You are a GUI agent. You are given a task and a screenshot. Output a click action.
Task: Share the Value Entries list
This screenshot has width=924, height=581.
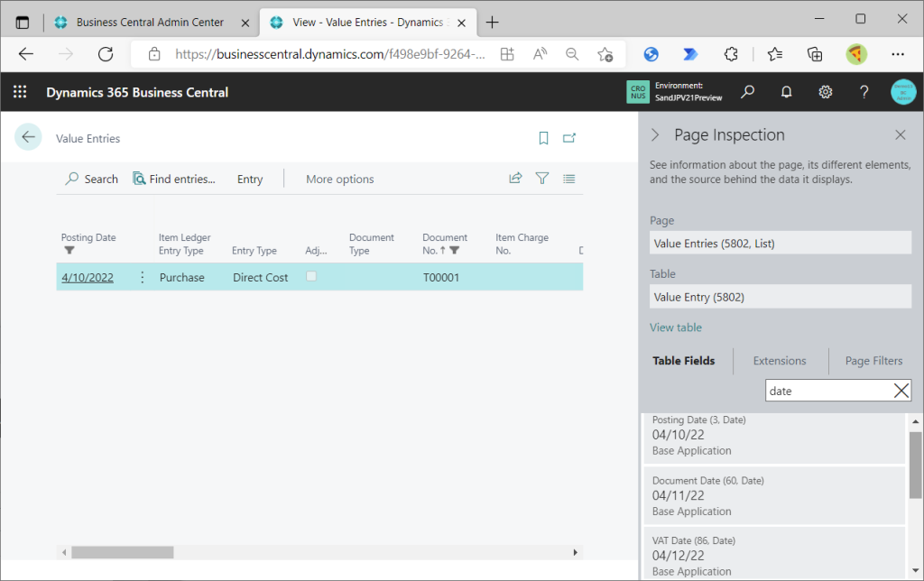515,179
